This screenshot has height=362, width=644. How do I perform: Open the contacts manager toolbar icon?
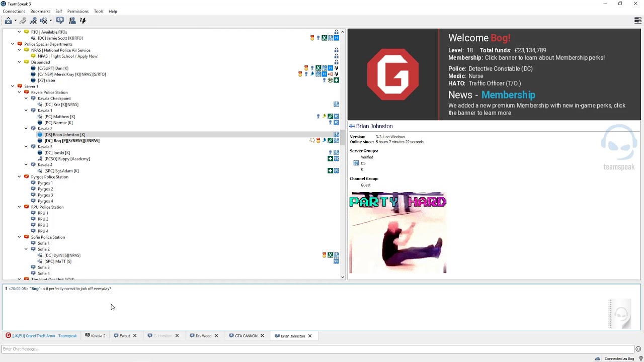(x=72, y=21)
